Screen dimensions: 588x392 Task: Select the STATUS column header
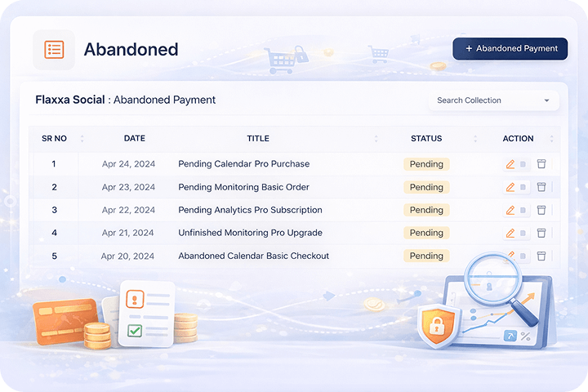(x=426, y=139)
